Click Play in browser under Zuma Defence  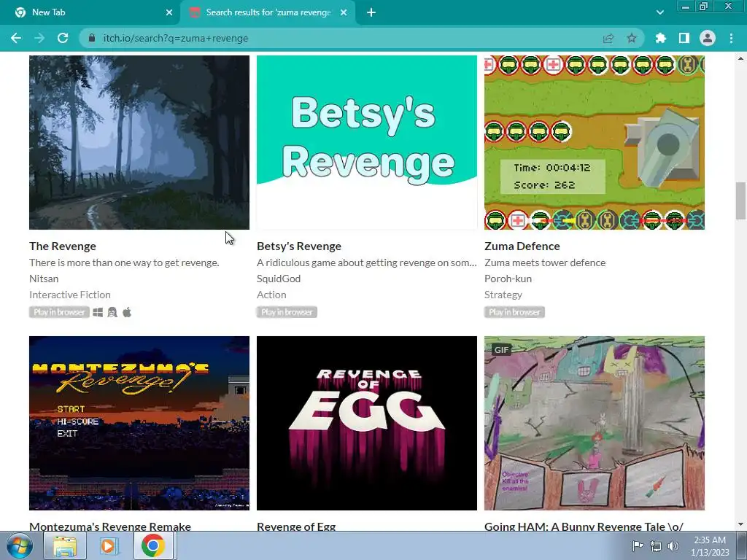coord(514,312)
